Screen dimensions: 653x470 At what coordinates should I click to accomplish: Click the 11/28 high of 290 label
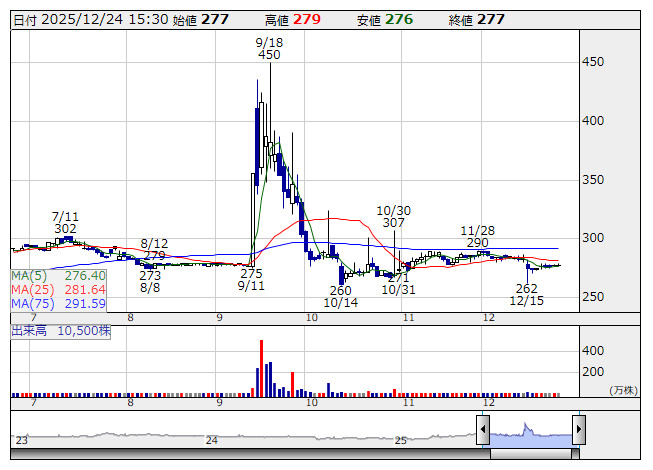click(475, 236)
